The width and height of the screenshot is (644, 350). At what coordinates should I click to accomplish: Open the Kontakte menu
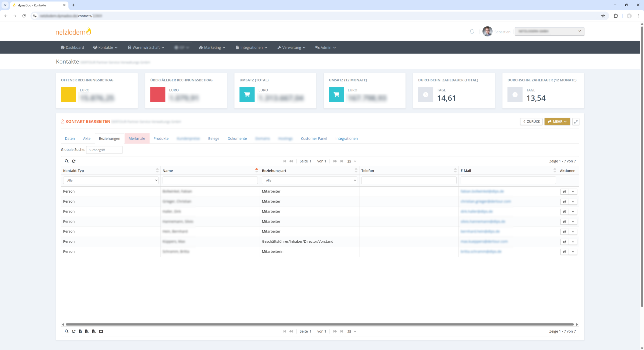point(105,48)
